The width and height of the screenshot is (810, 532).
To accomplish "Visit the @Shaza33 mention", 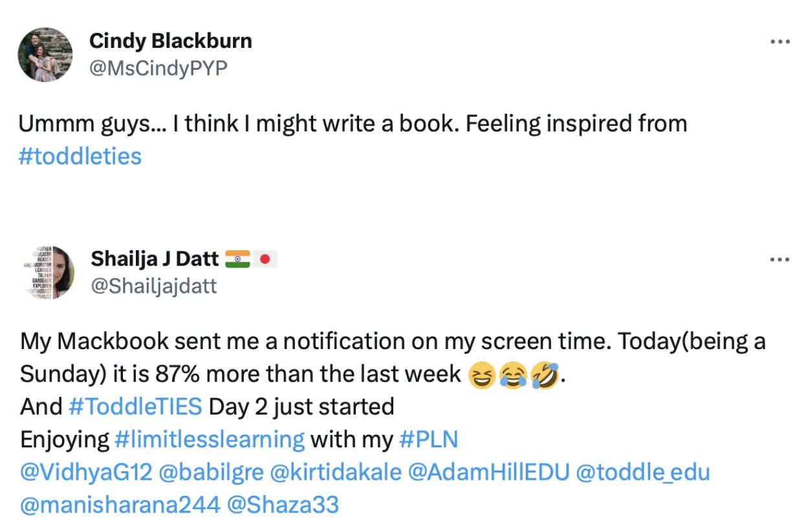I will [283, 505].
